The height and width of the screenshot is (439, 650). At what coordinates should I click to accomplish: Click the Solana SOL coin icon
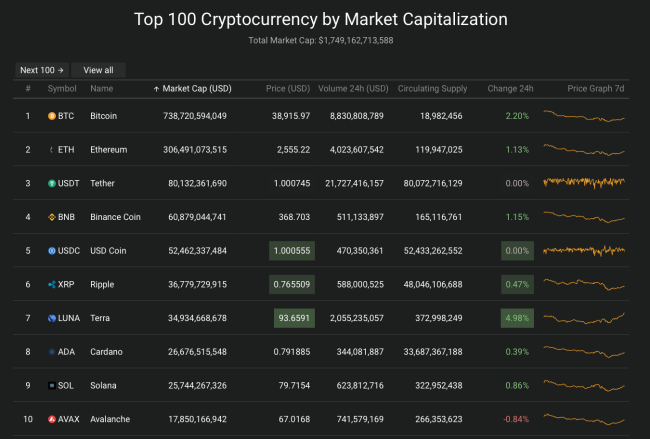(x=52, y=386)
